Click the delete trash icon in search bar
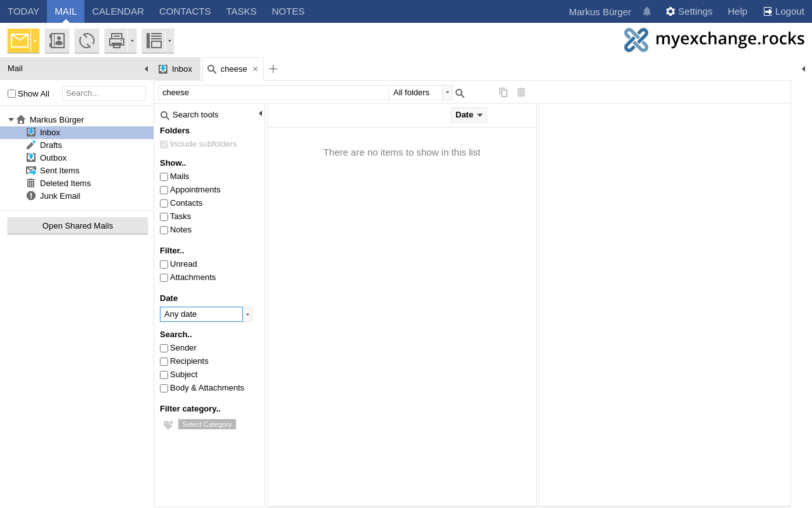This screenshot has height=508, width=812. (521, 93)
